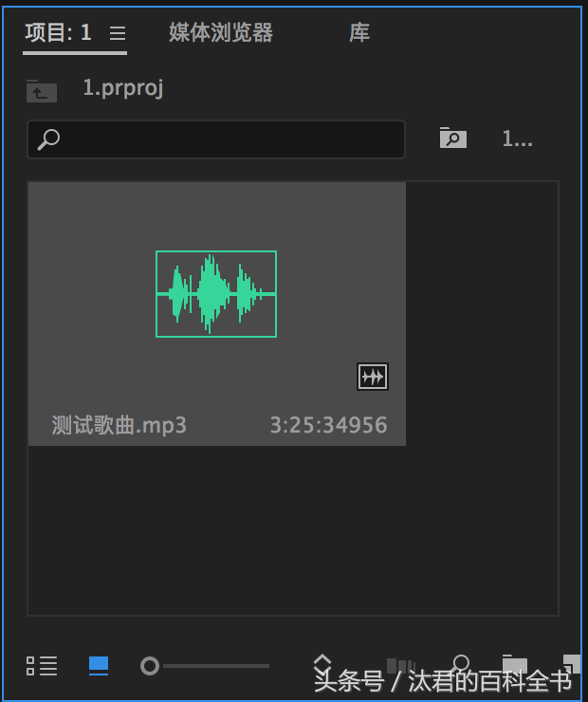Switch to the 库 tab
This screenshot has height=702, width=588.
359,32
